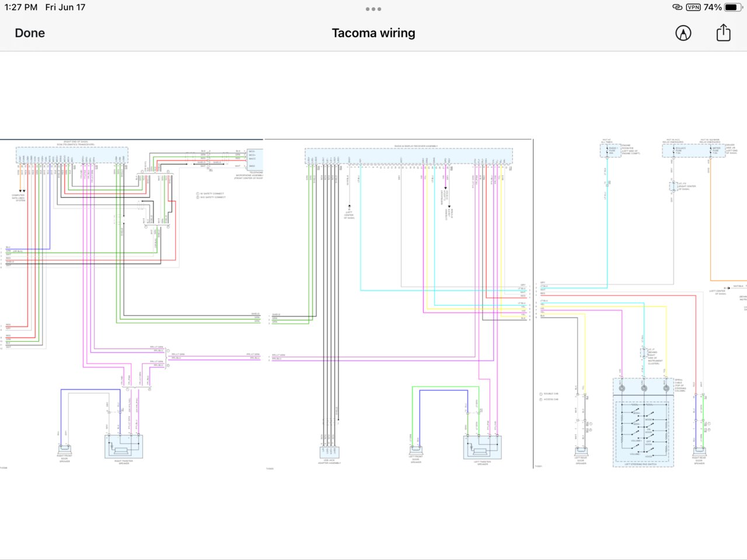747x560 pixels.
Task: Open the Share sheet icon
Action: (723, 33)
